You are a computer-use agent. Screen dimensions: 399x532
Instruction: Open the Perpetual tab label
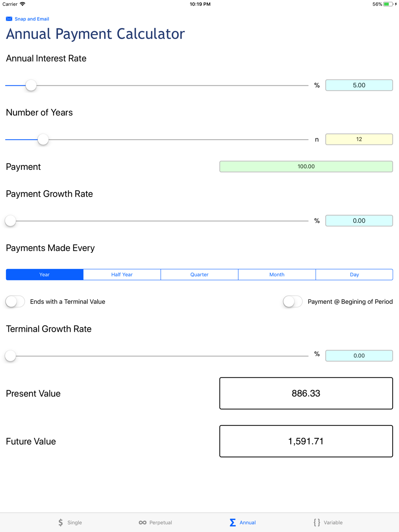(x=160, y=522)
